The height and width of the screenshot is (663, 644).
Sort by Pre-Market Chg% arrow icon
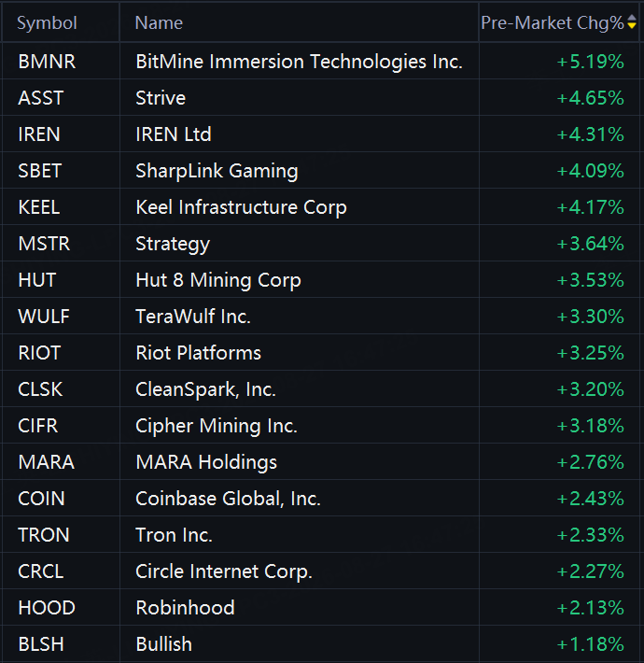point(632,21)
